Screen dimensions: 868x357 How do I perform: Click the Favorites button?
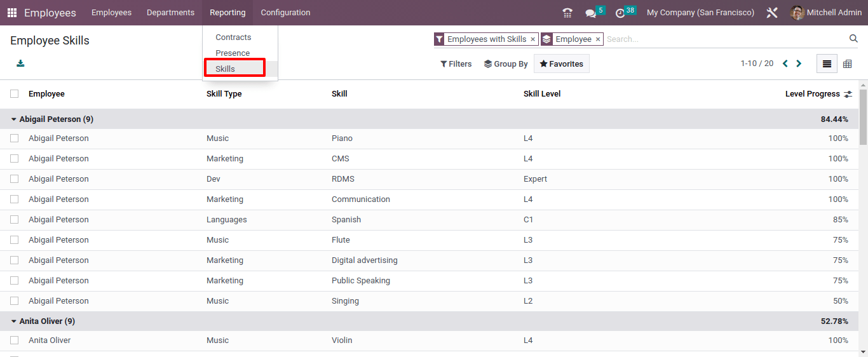click(562, 64)
